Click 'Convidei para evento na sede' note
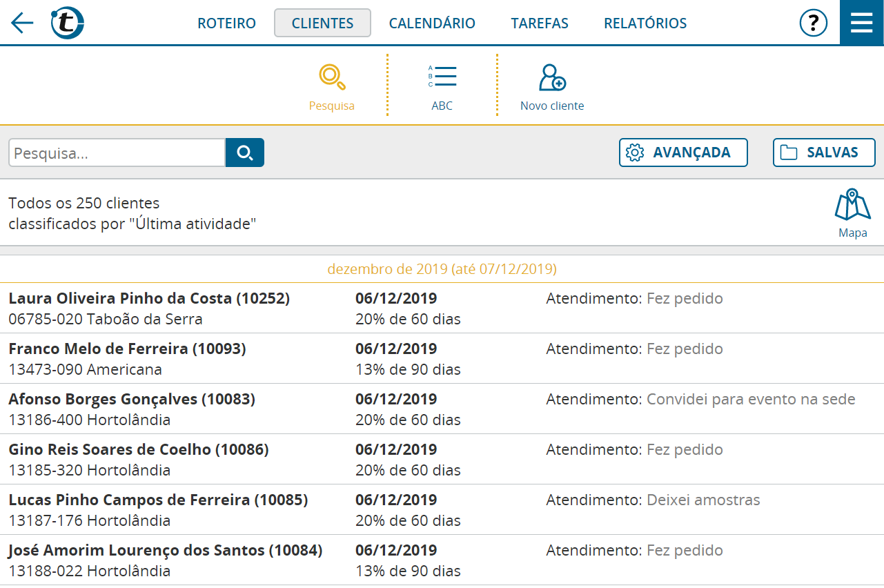 coord(751,399)
